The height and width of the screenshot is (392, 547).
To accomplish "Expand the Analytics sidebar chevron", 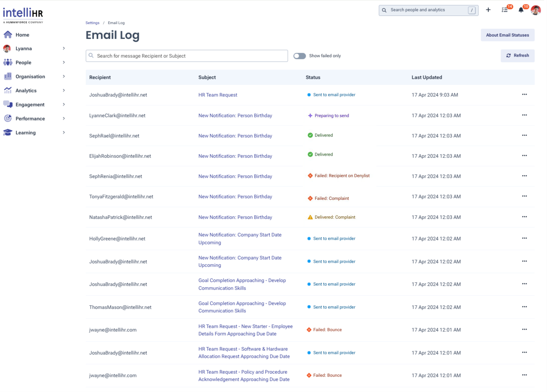I will [x=64, y=90].
